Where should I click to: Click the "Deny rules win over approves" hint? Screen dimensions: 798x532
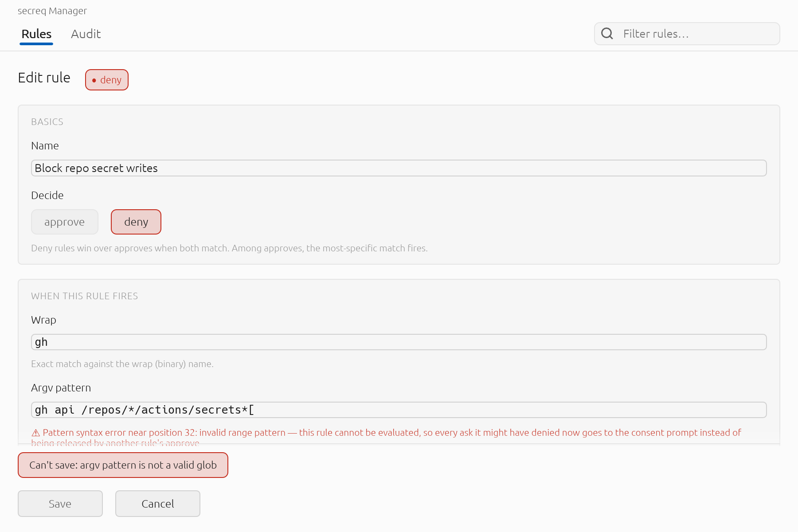coord(229,248)
